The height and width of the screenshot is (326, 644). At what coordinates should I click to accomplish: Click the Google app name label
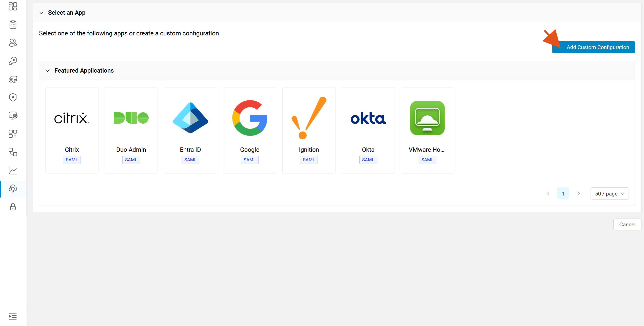[x=250, y=150]
